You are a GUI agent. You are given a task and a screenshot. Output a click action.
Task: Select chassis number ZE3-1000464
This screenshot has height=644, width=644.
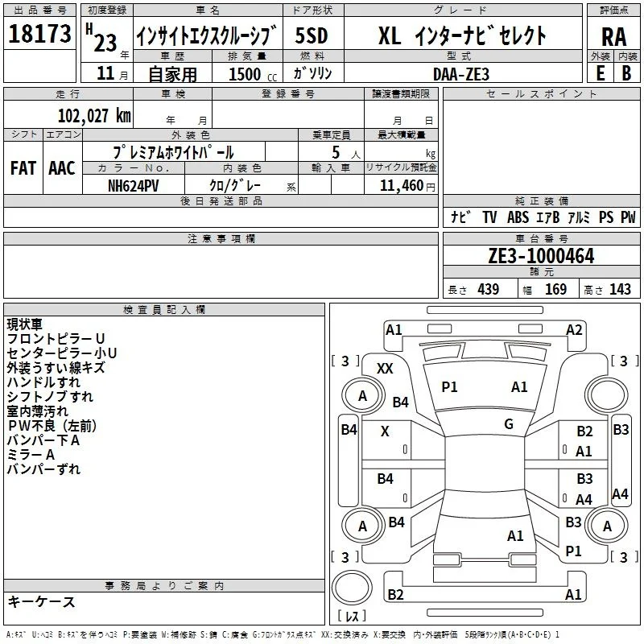point(541,256)
